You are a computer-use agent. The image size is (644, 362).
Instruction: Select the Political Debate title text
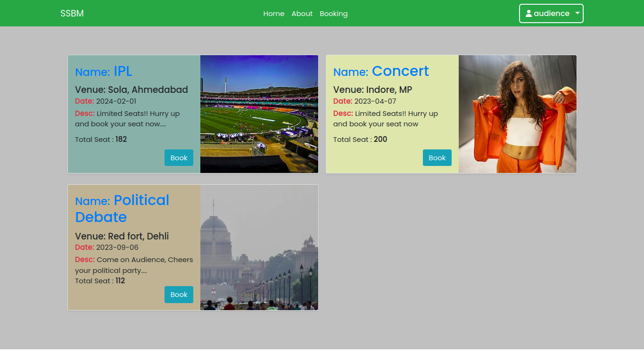tap(122, 209)
